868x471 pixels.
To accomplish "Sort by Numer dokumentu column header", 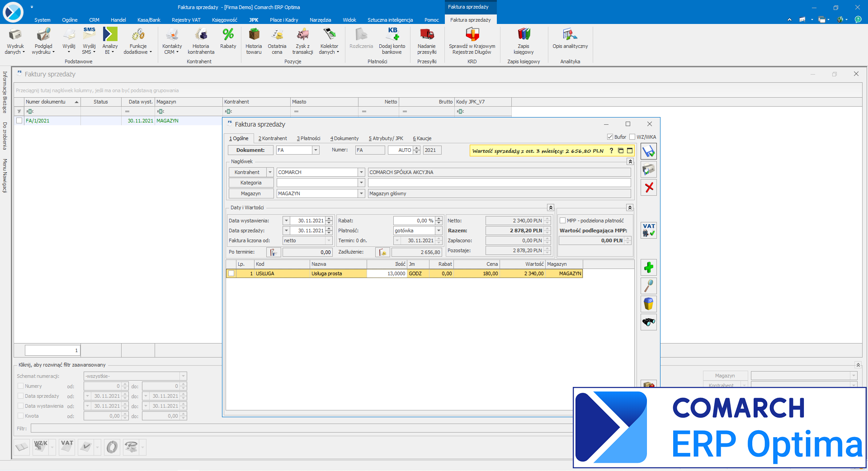I will click(x=52, y=102).
